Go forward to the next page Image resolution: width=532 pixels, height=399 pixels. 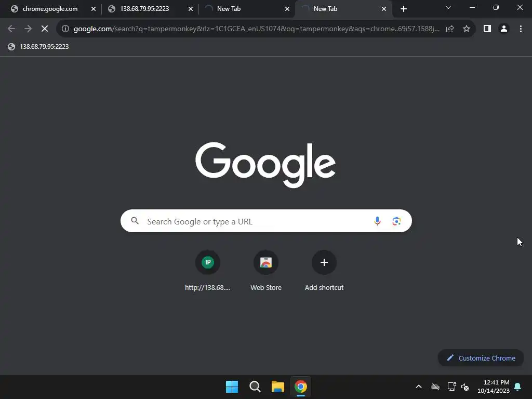[28, 29]
